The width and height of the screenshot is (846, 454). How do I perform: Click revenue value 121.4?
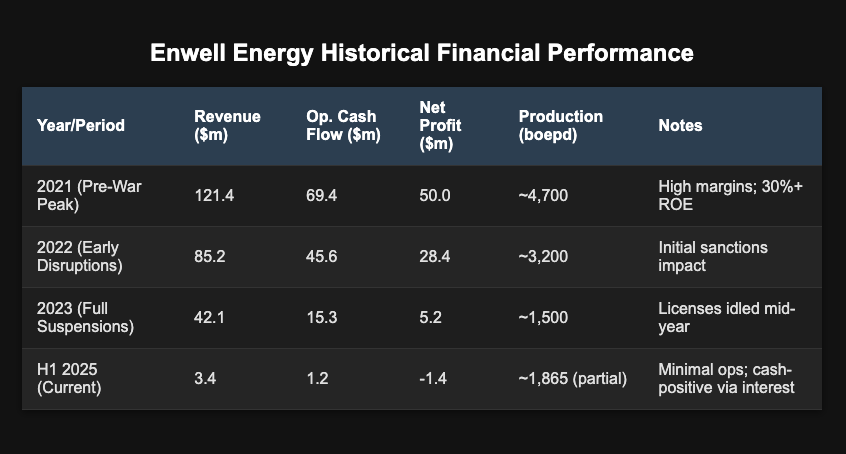point(214,195)
